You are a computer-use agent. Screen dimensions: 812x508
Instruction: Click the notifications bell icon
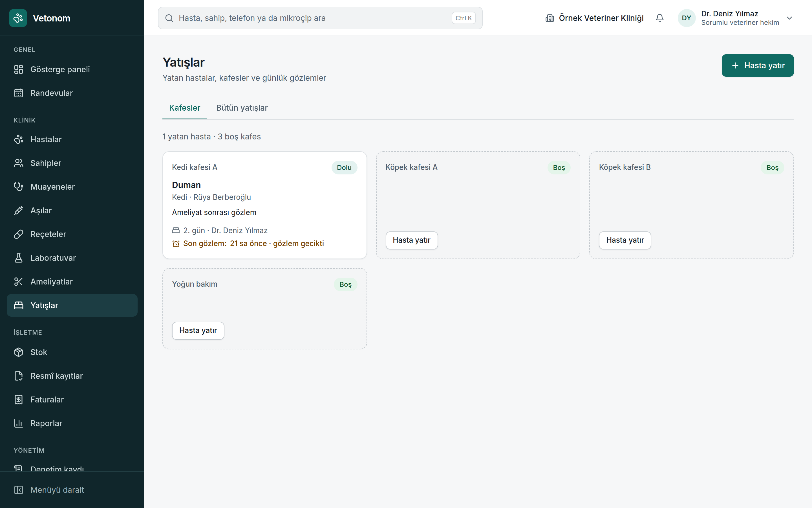click(x=660, y=18)
